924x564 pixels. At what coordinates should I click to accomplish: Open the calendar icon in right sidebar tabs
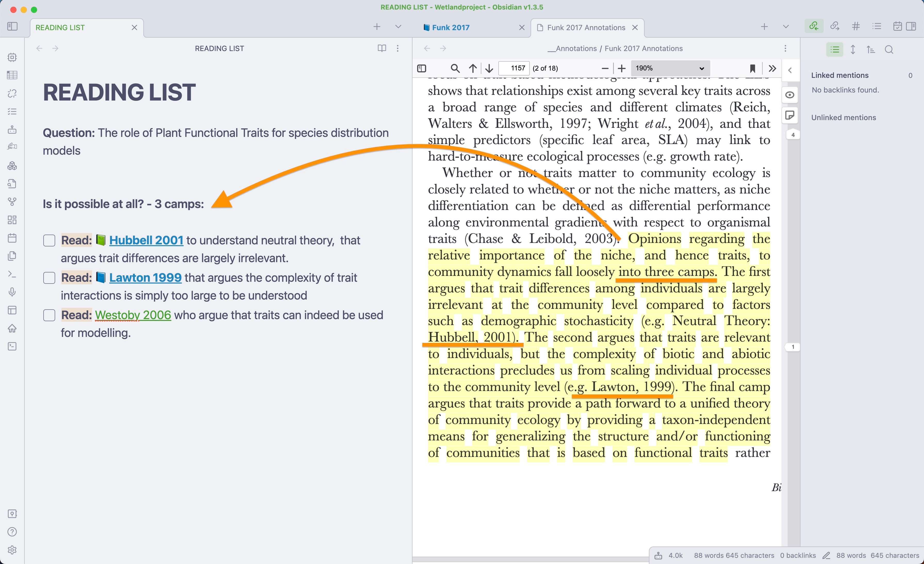point(897,26)
